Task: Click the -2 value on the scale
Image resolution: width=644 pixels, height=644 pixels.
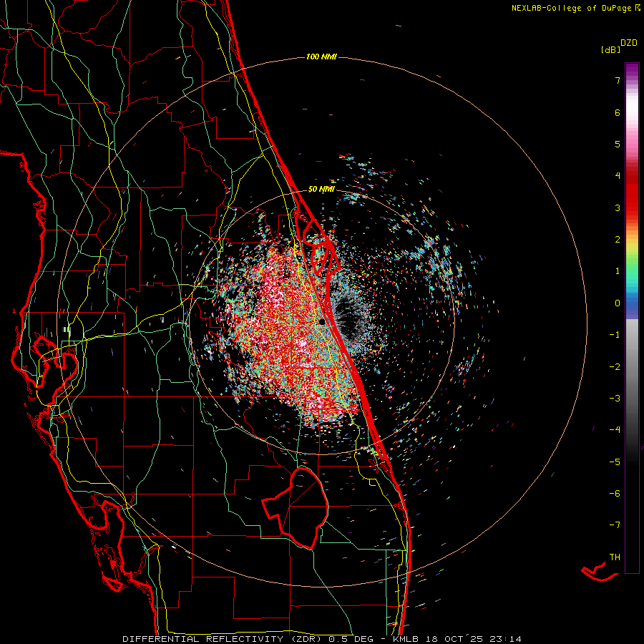Action: pos(615,367)
